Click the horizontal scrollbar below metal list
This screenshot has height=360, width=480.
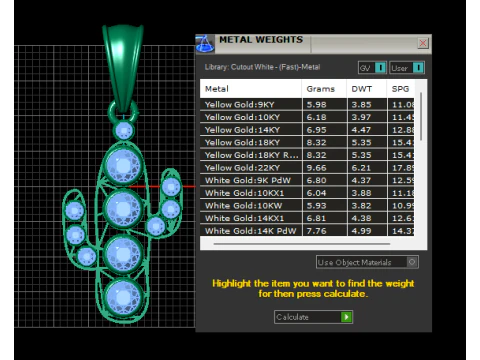click(x=302, y=244)
